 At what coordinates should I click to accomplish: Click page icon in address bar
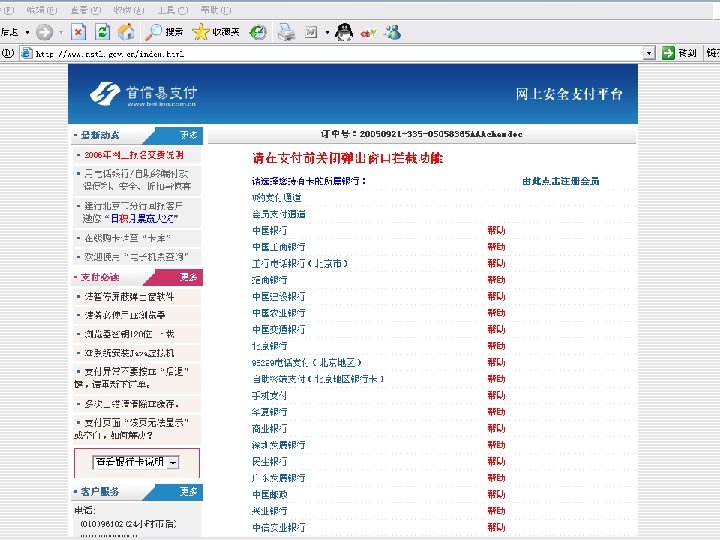(x=27, y=53)
